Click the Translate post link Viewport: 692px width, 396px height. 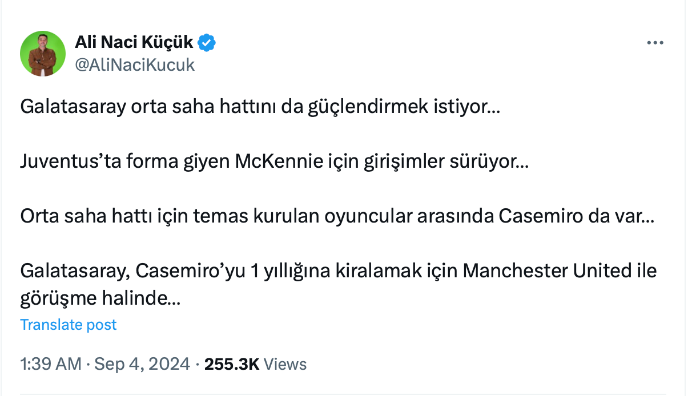tap(68, 325)
